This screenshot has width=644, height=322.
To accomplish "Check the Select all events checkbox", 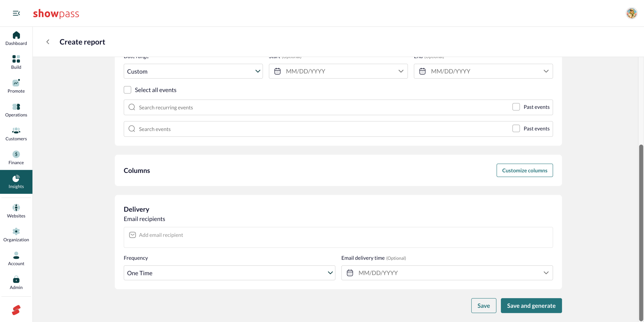I will [x=128, y=90].
